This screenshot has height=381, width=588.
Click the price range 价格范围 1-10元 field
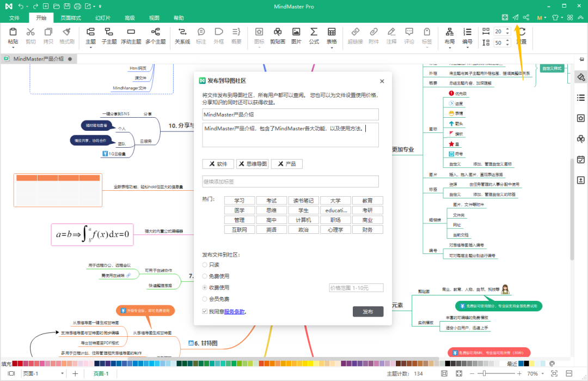(x=356, y=288)
